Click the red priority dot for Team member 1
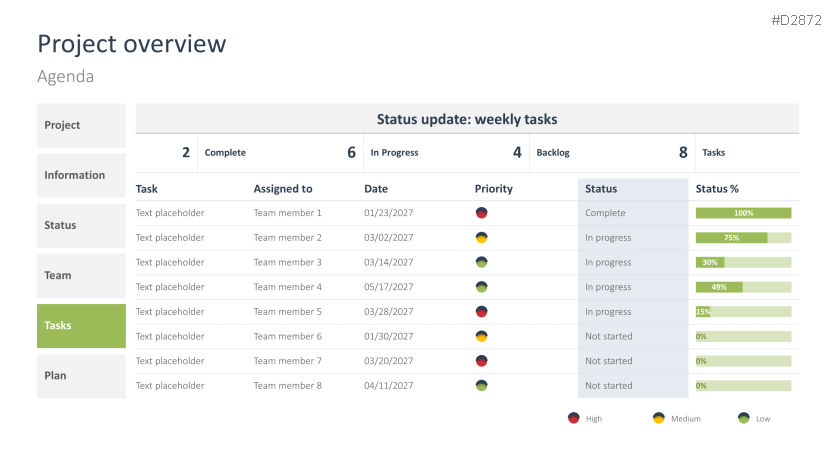This screenshot has height=470, width=836. coord(482,213)
